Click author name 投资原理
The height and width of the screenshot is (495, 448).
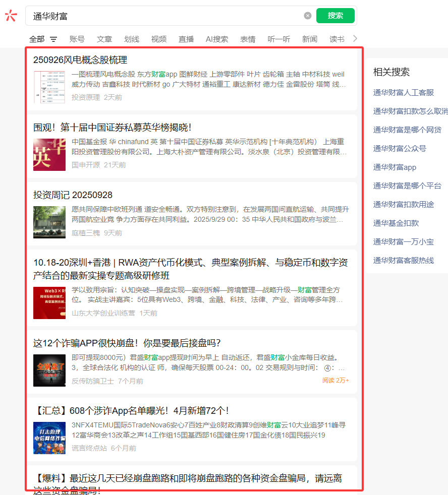point(86,97)
